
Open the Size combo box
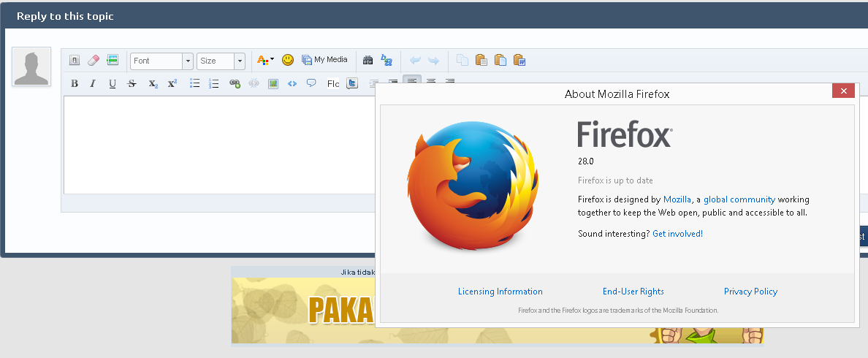click(x=221, y=61)
